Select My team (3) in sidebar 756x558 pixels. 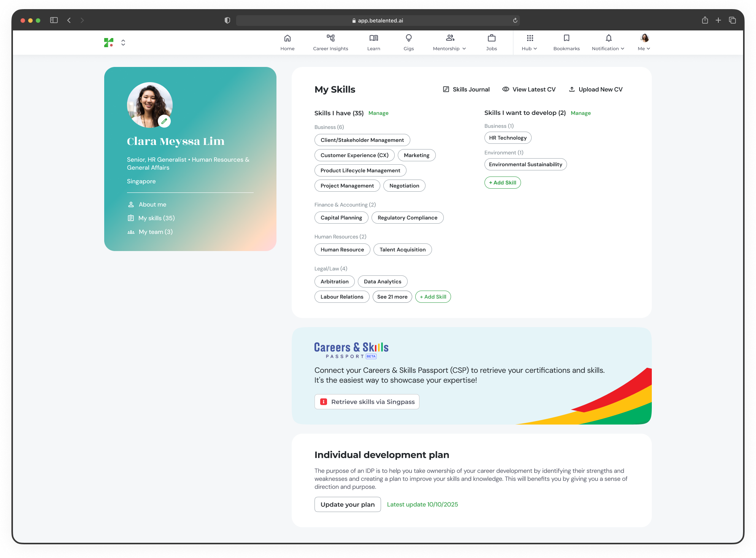(155, 232)
